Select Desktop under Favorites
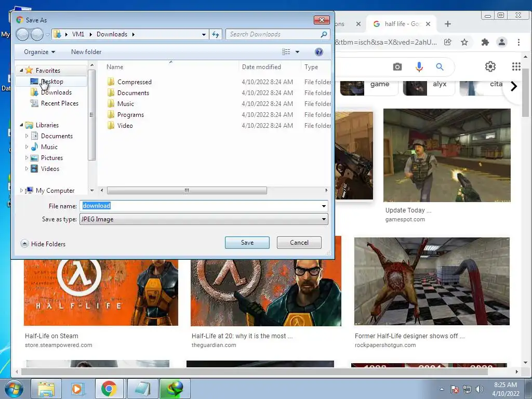Screen dimensions: 532x399 tap(51, 82)
